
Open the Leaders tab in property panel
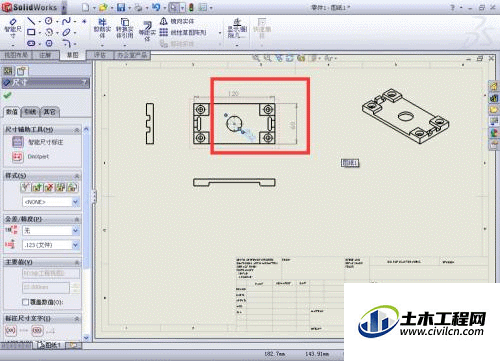30,112
